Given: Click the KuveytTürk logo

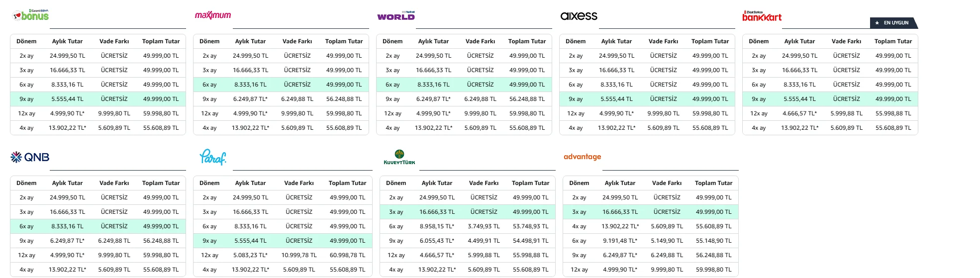Looking at the screenshot, I should 399,157.
